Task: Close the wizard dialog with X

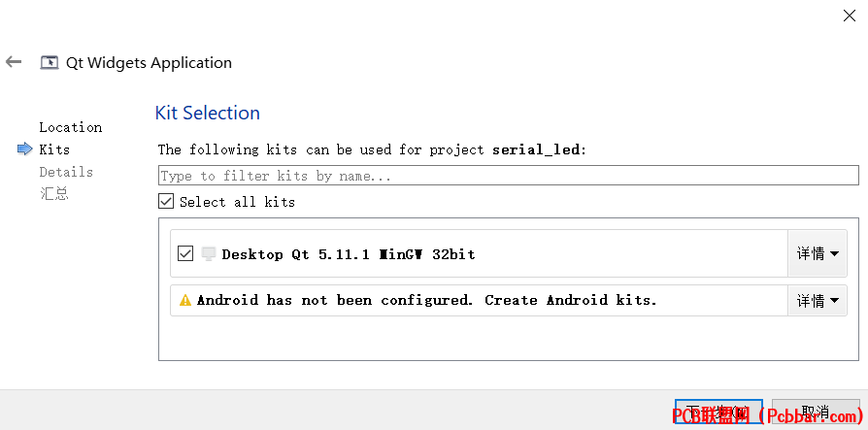Action: point(850,17)
